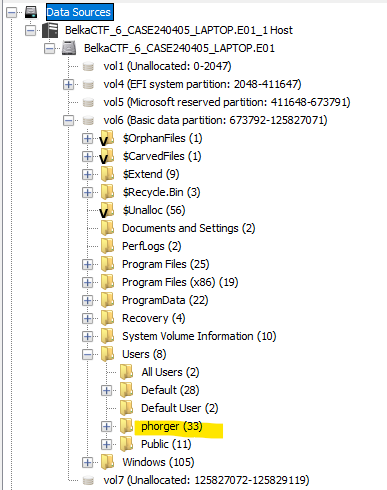The height and width of the screenshot is (490, 387).
Task: Click the Recovery folder icon
Action: [x=107, y=318]
